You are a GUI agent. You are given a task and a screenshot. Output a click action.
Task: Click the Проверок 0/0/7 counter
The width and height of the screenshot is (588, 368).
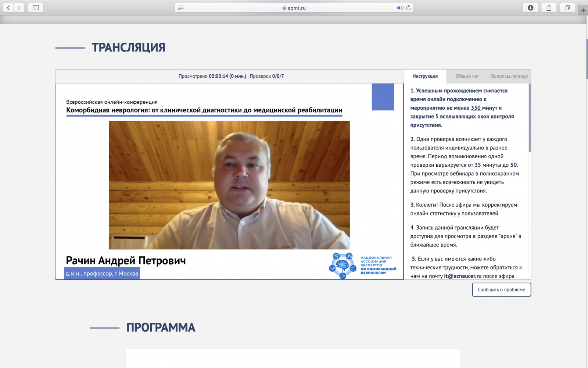pos(267,76)
